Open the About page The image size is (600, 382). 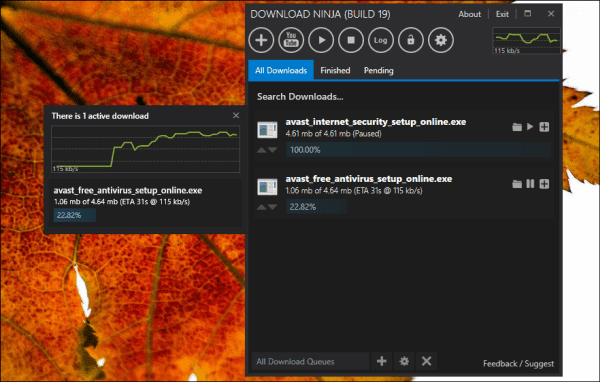pos(469,14)
